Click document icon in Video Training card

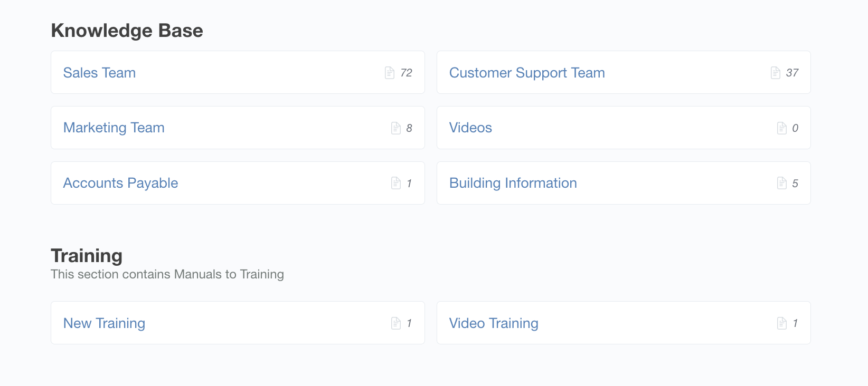(x=782, y=323)
